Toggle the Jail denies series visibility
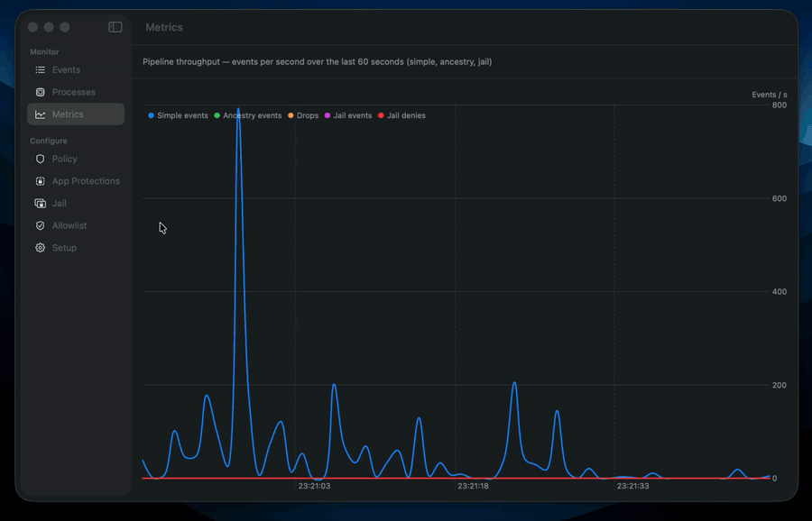This screenshot has width=812, height=521. 401,115
